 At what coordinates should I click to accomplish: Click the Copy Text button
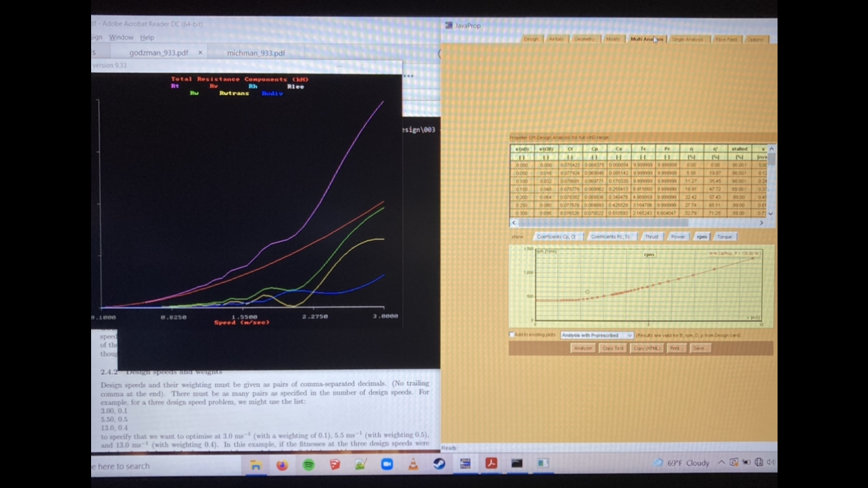[x=613, y=348]
